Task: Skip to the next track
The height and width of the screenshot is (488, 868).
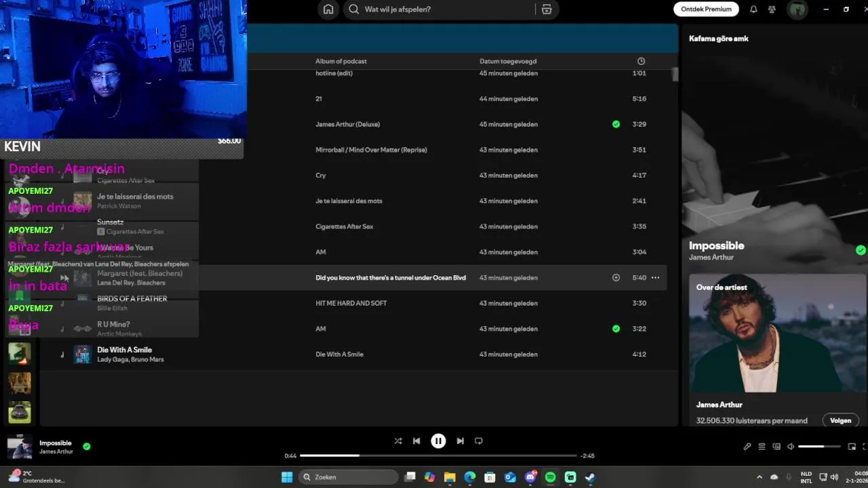Action: (x=460, y=441)
